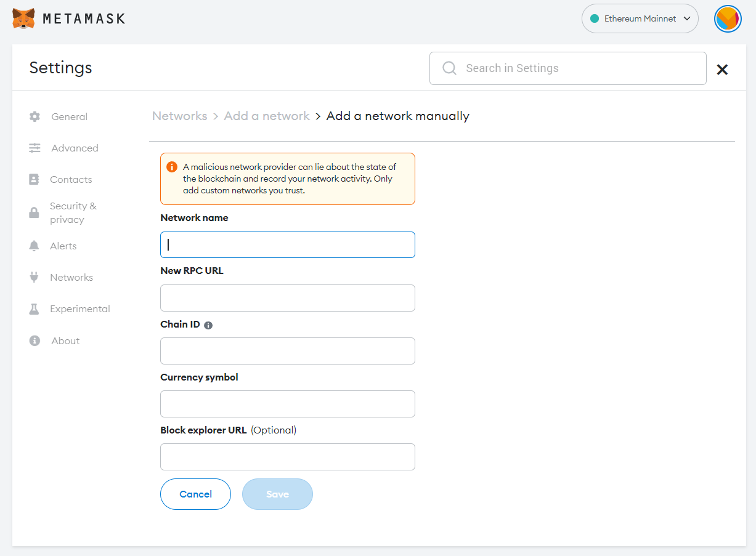The image size is (756, 556).
Task: Click the Advanced sliders icon
Action: point(35,148)
